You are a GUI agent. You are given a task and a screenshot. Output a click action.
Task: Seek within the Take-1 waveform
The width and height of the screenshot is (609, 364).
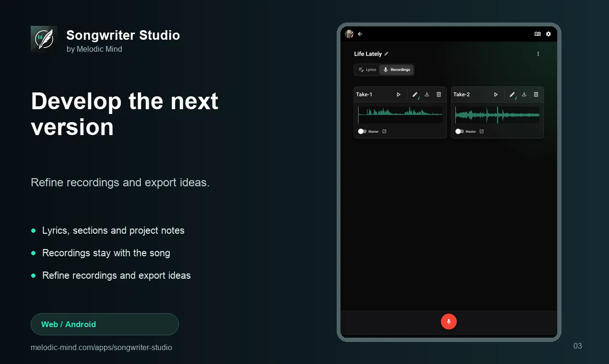[400, 114]
